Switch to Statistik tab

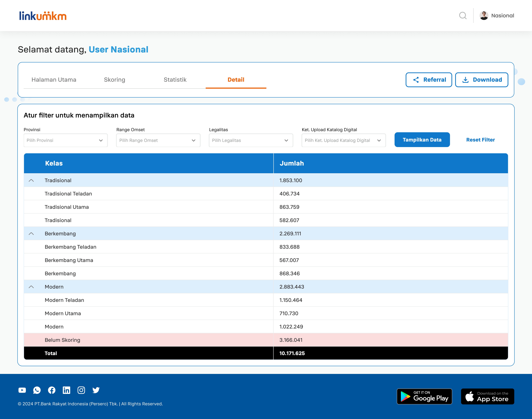click(x=175, y=80)
